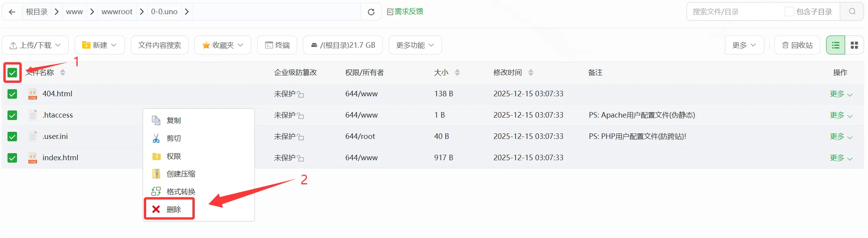868x238 pixels.
Task: Choose 复制 from context menu
Action: click(199, 120)
